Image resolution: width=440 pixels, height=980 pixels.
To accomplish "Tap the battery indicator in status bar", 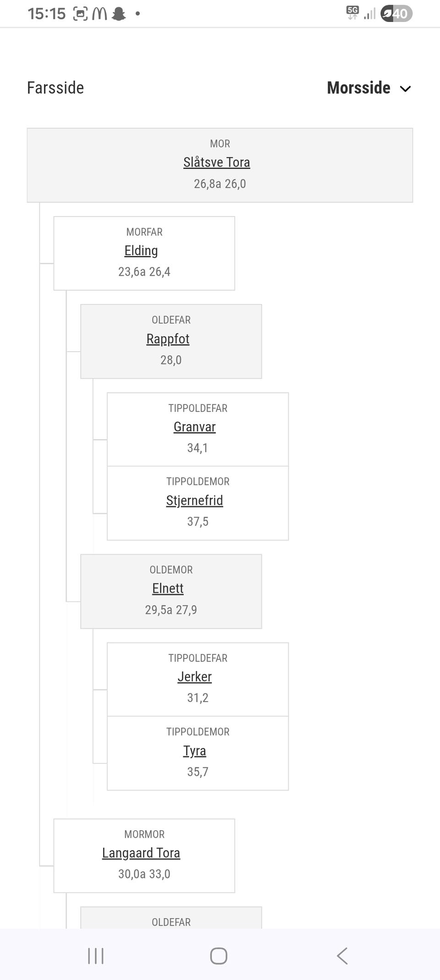I will pyautogui.click(x=396, y=14).
